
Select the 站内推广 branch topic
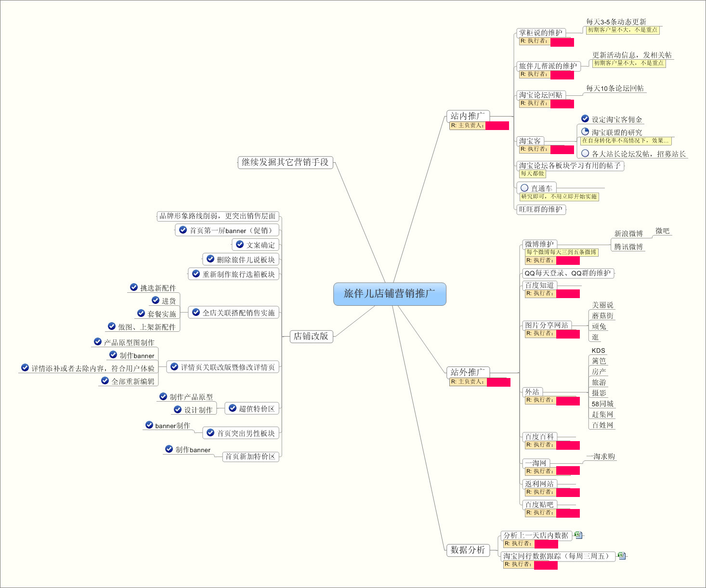[467, 116]
